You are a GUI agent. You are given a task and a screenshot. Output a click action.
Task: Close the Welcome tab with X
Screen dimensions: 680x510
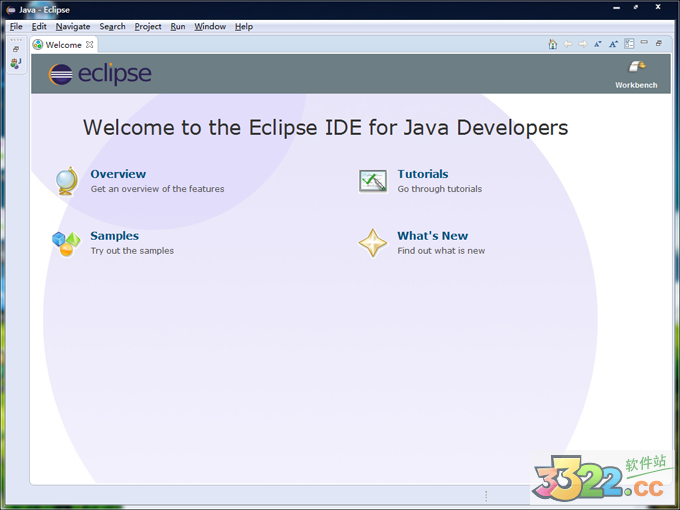coord(89,44)
